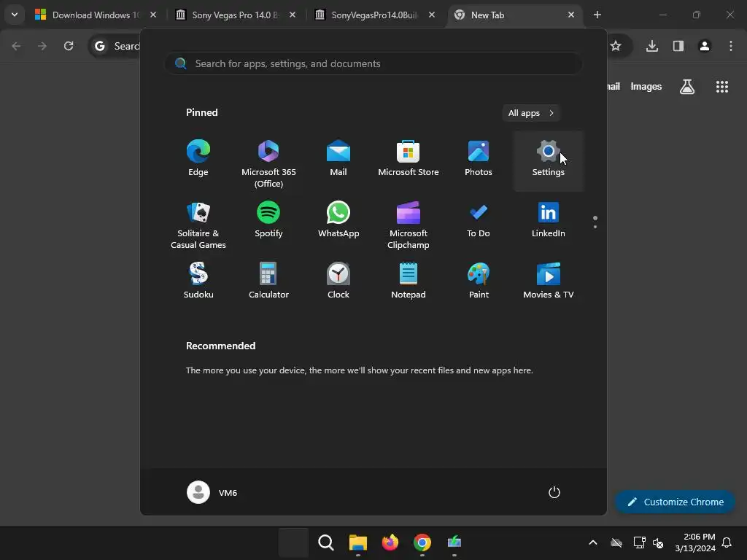Open the Edge pinned app
This screenshot has width=747, height=560.
click(198, 160)
